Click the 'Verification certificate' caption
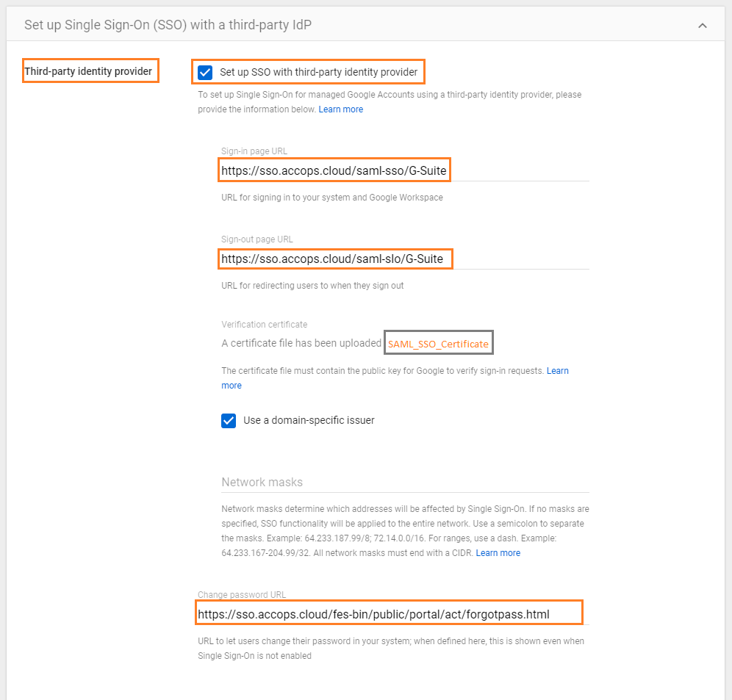Viewport: 732px width, 700px height. pyautogui.click(x=264, y=325)
